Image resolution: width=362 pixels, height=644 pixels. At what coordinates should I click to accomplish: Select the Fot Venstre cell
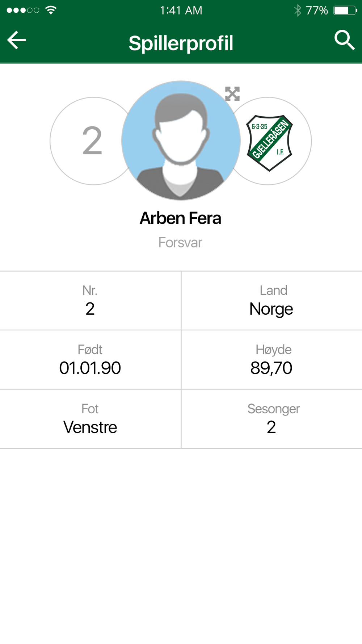click(90, 419)
